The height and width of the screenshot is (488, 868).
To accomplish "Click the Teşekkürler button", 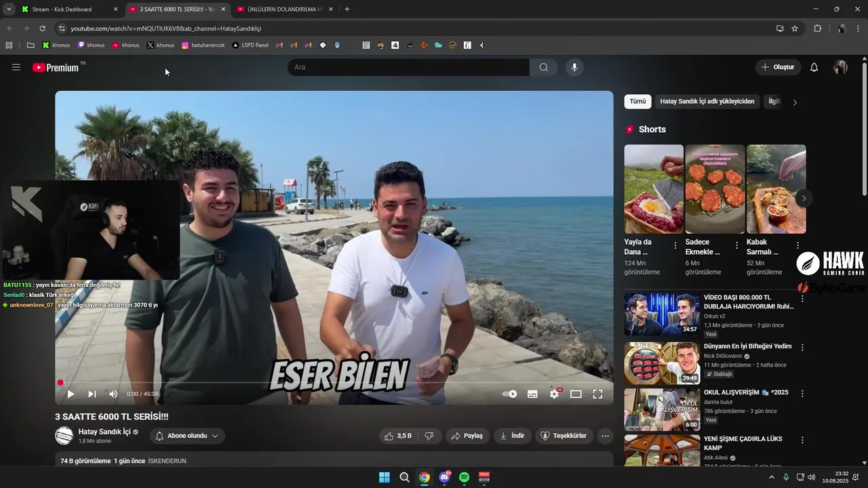I will coord(564,436).
